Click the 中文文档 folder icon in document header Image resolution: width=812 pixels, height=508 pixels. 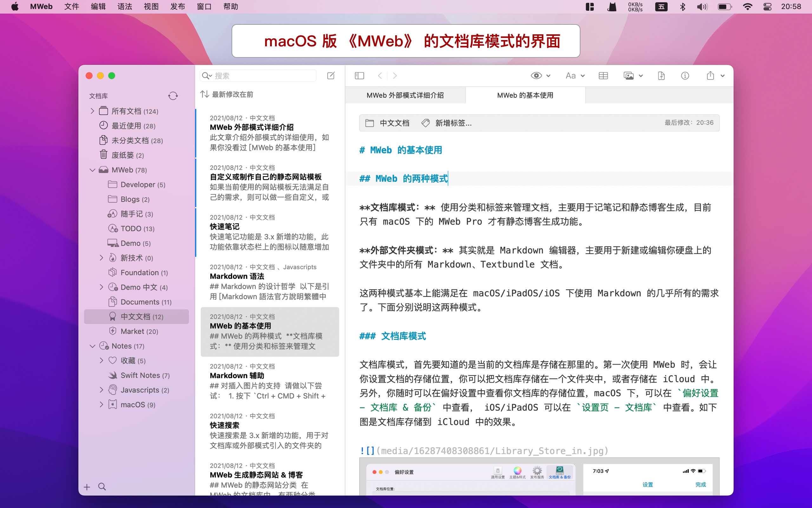pyautogui.click(x=370, y=123)
